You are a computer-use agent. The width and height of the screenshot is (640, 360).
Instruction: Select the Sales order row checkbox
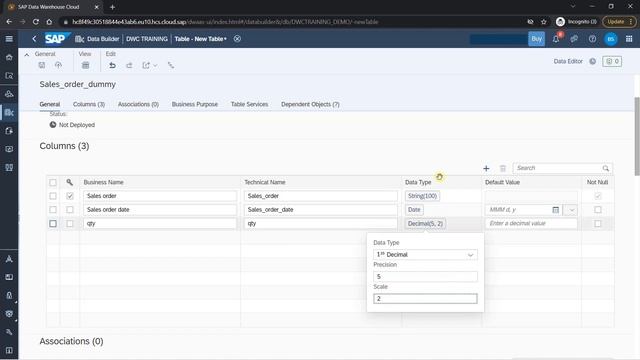coord(53,196)
